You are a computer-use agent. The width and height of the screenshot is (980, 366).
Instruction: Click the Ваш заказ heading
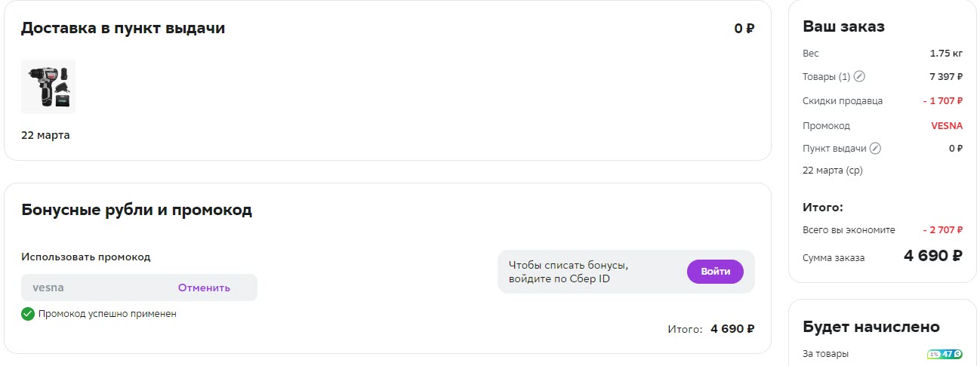(x=843, y=26)
